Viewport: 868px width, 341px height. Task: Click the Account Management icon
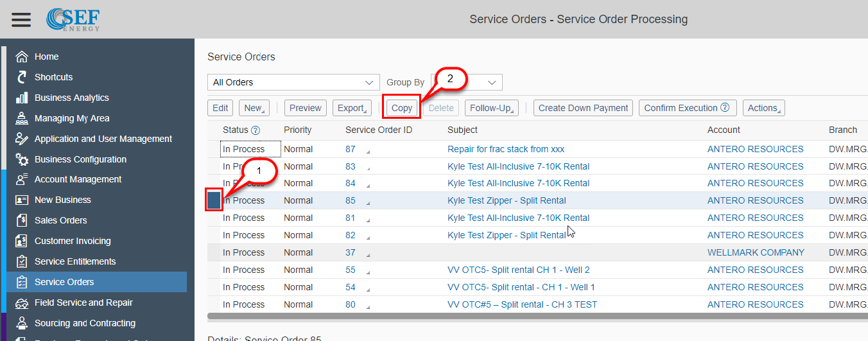[22, 179]
